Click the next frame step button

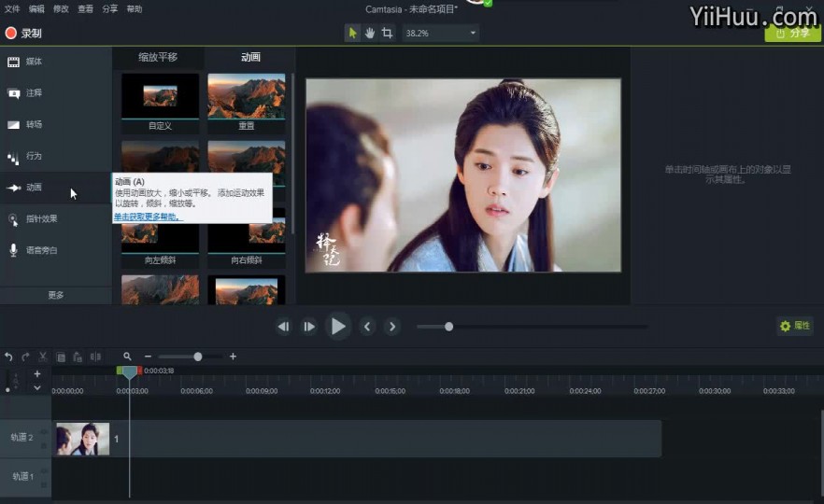[309, 327]
